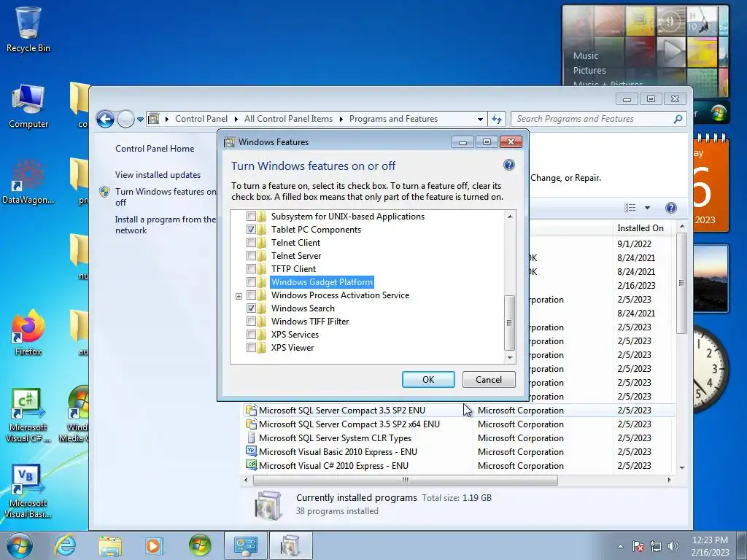Viewport: 747px width, 560px height.
Task: Click the features list scroll-up arrow
Action: (x=510, y=216)
